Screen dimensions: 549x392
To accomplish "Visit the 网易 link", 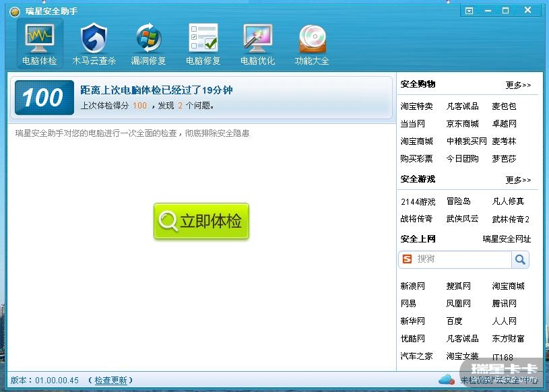I will 408,304.
